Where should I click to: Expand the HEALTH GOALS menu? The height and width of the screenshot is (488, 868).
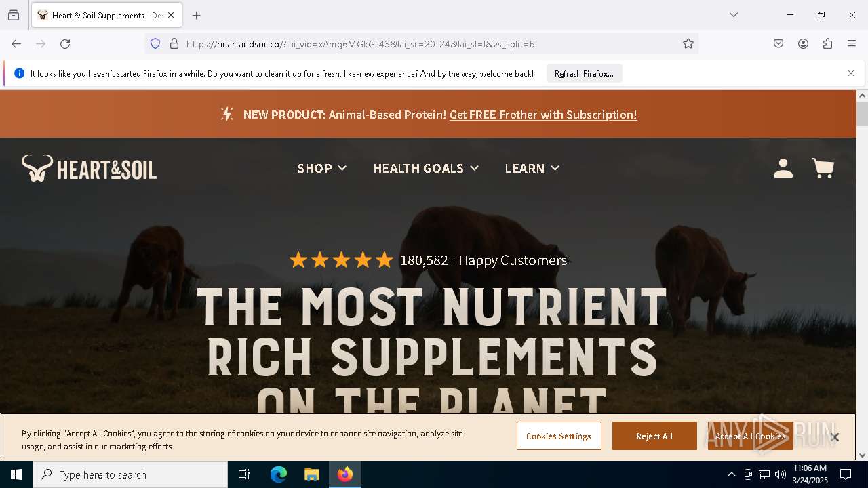coord(426,168)
